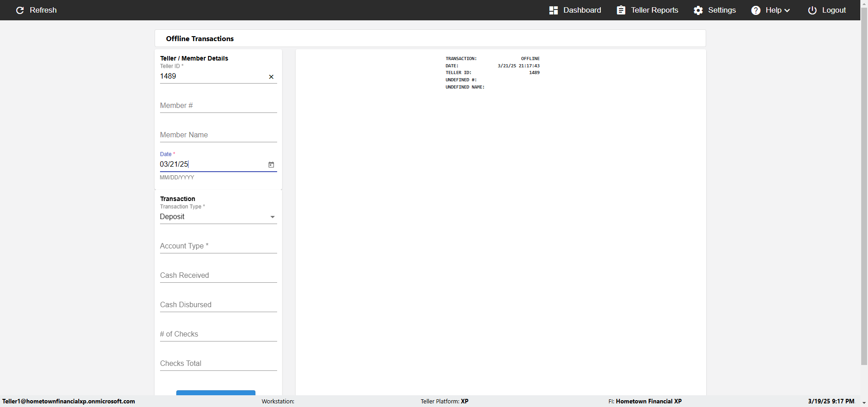Image resolution: width=868 pixels, height=407 pixels.
Task: Open the date picker calendar icon
Action: (271, 165)
